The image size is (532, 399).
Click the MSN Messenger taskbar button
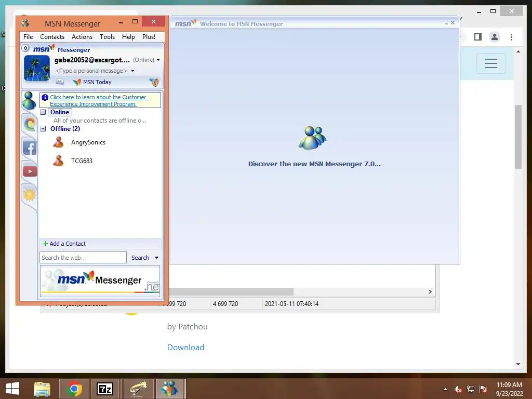(170, 389)
